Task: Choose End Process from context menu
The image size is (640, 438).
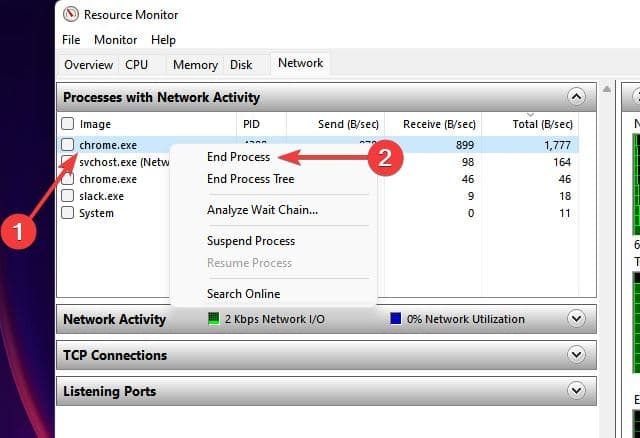Action: tap(238, 157)
